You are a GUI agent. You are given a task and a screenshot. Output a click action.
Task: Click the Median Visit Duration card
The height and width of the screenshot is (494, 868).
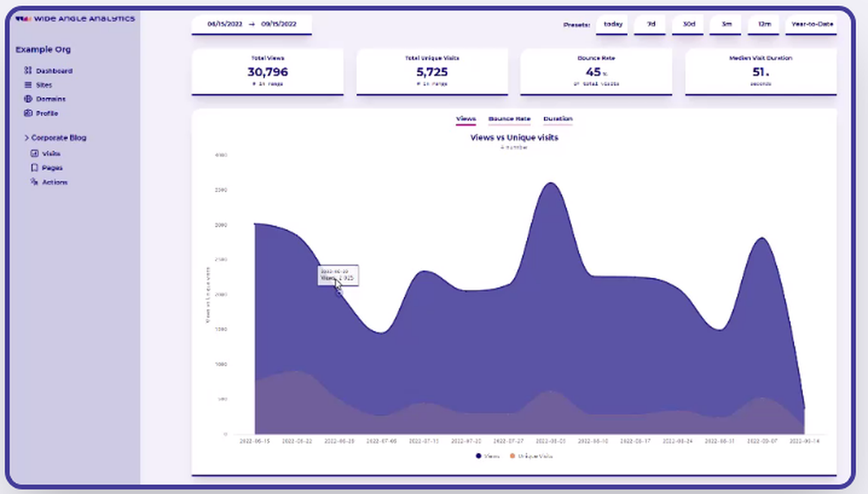[x=760, y=71]
